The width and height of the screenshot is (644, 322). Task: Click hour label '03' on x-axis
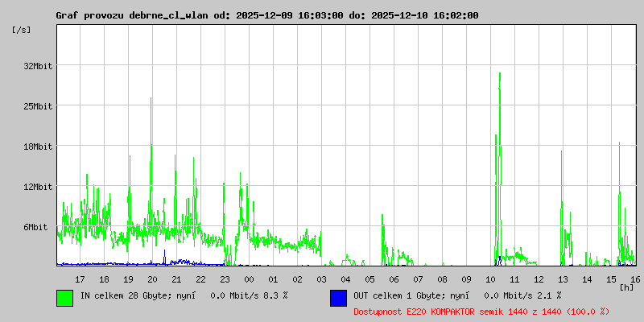click(321, 279)
